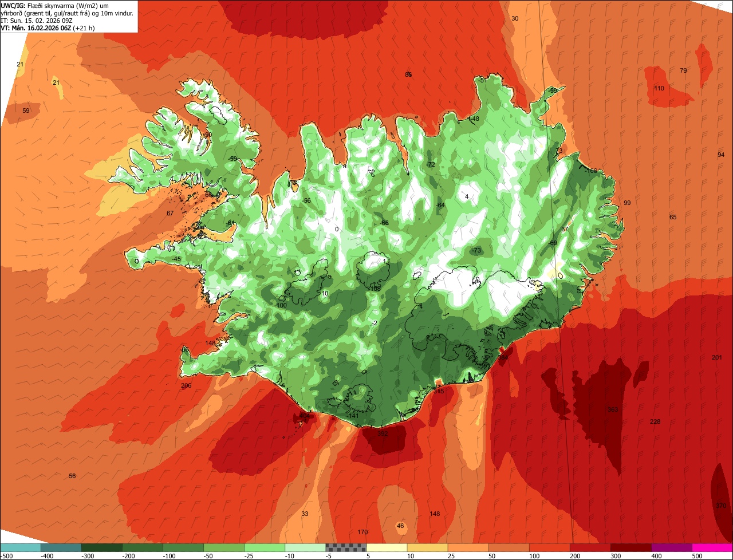Click purple legend swatch between 400 and 500
The height and width of the screenshot is (560, 733).
click(x=671, y=547)
